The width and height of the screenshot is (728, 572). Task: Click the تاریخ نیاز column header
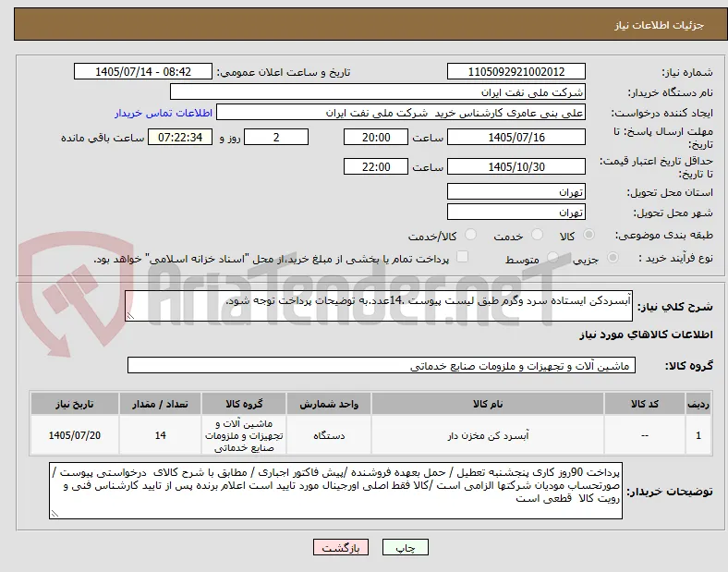point(75,404)
